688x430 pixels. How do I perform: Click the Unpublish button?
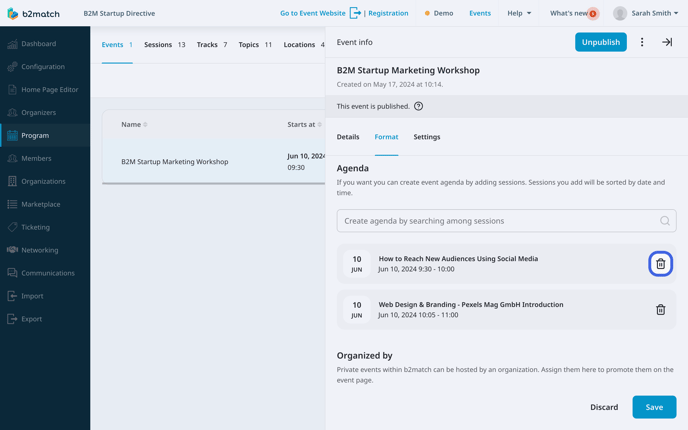pos(601,42)
